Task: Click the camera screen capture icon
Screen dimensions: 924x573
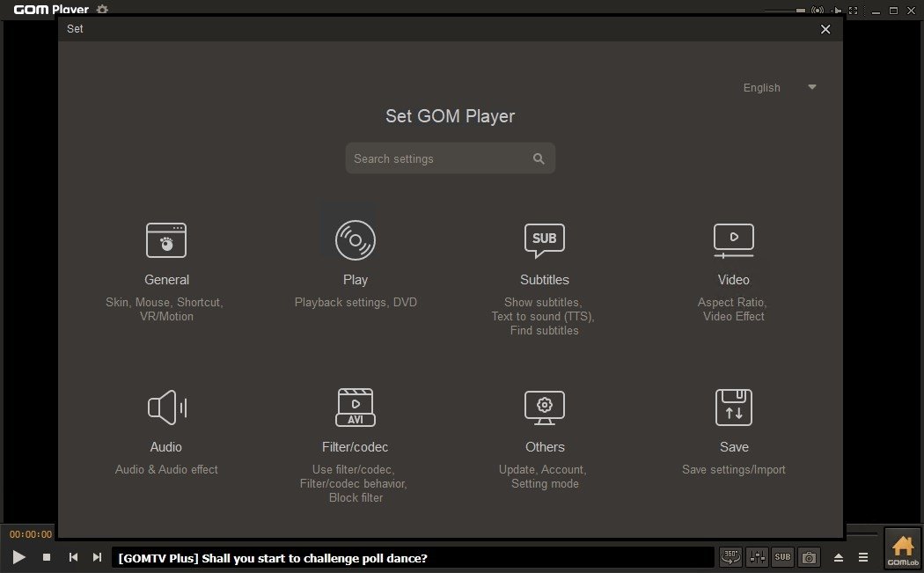Action: [809, 557]
